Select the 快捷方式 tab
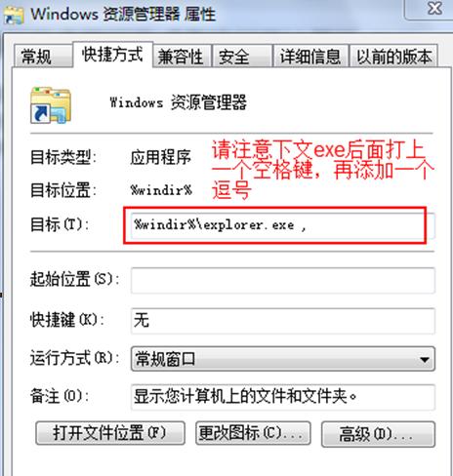This screenshot has height=476, width=453. tap(112, 55)
